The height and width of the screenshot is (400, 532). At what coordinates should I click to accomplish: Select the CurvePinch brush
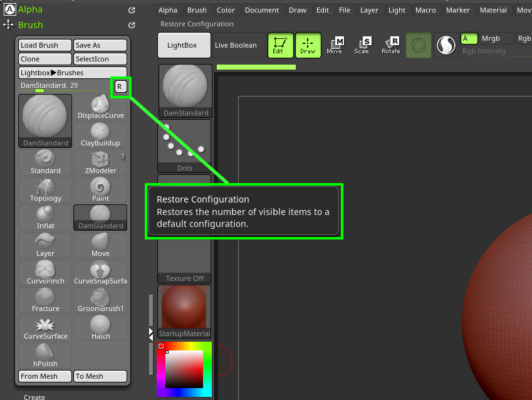[x=45, y=272]
